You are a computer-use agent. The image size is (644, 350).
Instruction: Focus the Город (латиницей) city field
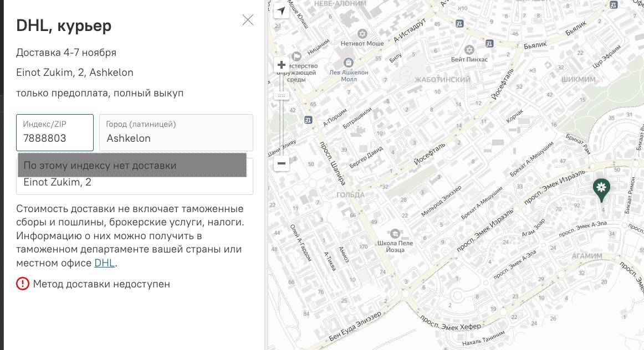(176, 132)
